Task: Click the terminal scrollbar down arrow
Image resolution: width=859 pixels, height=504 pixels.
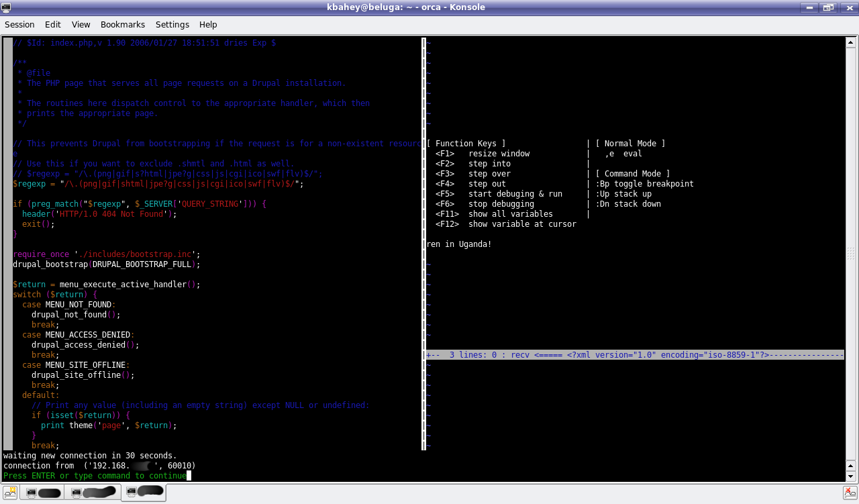Action: pos(851,476)
